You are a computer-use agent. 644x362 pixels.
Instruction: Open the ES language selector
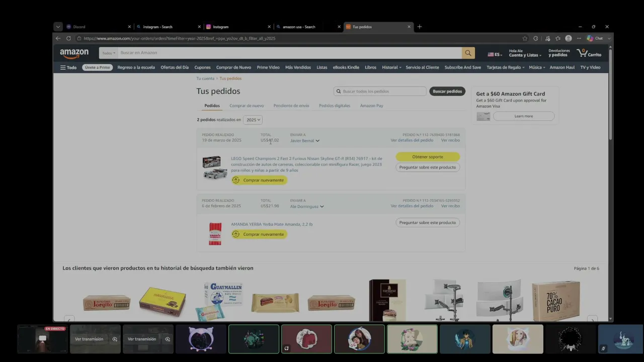pyautogui.click(x=495, y=54)
